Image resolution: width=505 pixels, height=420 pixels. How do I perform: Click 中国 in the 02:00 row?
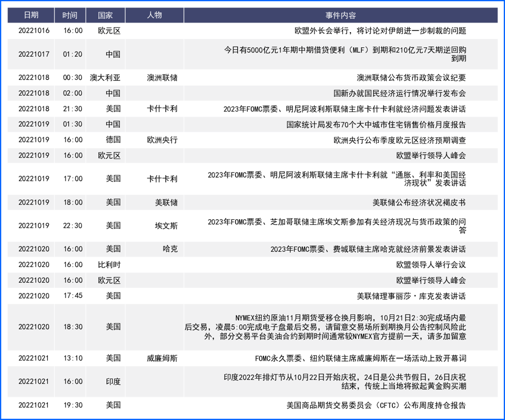(x=113, y=94)
